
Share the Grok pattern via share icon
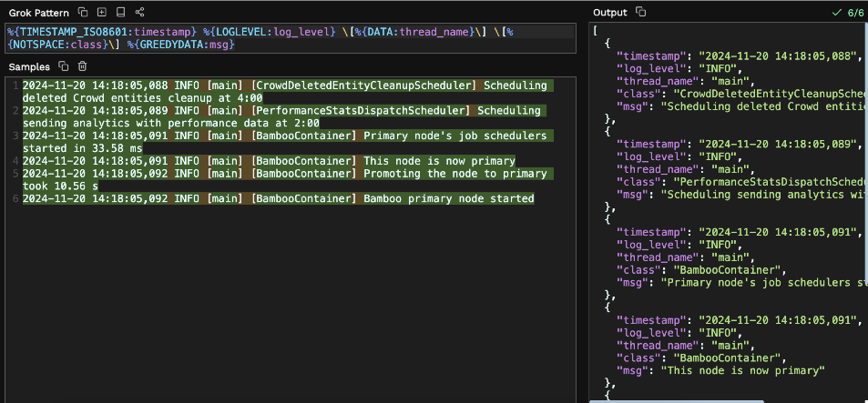[139, 12]
